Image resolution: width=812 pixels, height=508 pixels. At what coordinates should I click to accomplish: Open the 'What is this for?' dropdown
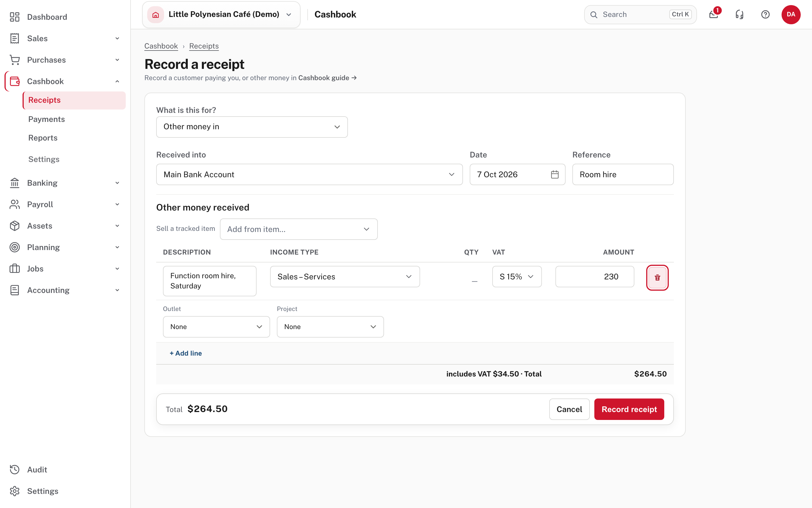(x=252, y=127)
